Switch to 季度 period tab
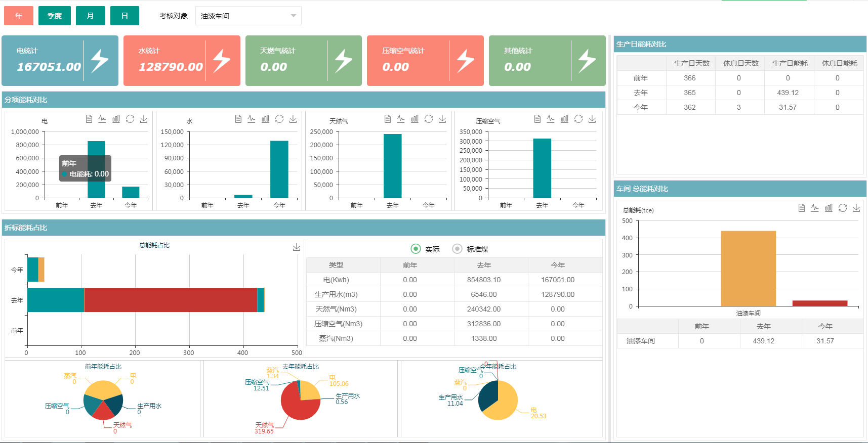 (54, 16)
